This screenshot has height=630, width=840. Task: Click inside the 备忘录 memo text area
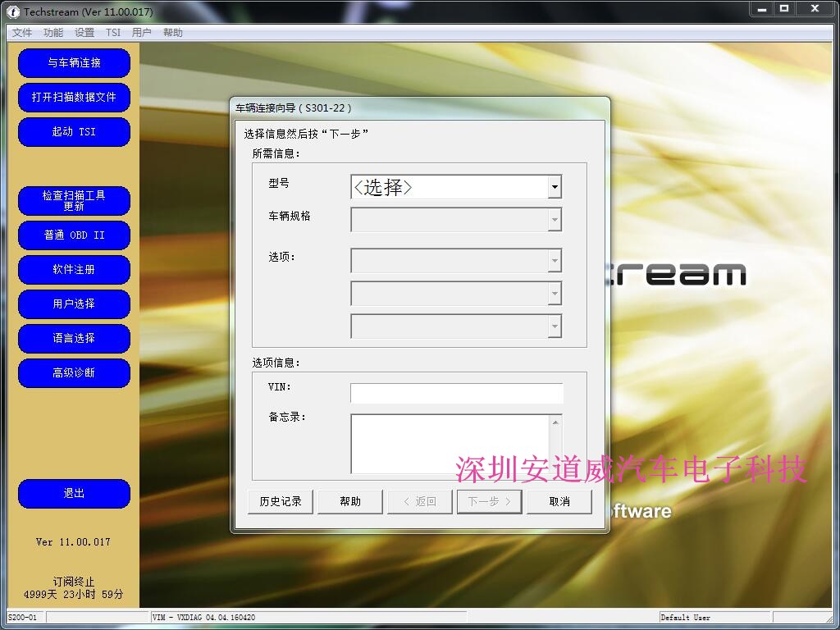[450, 444]
